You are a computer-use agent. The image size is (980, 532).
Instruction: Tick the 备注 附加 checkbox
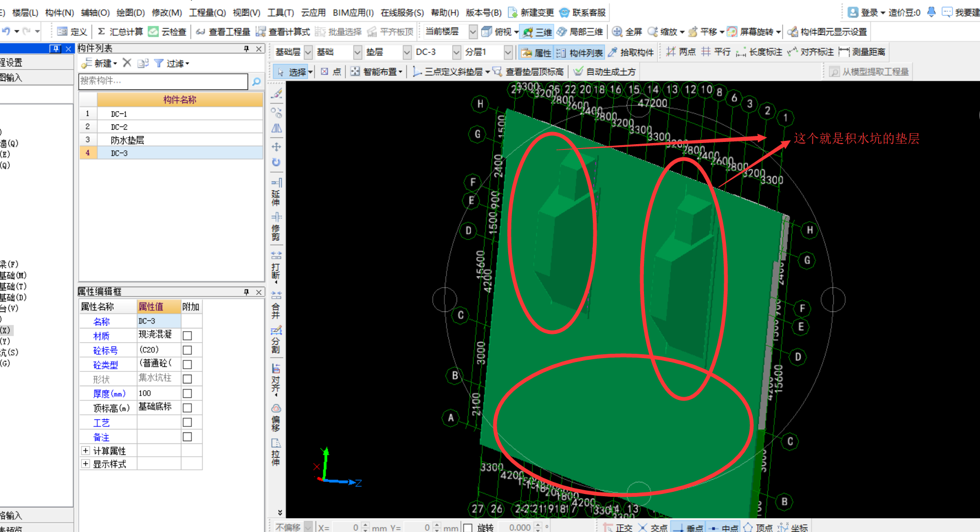tap(188, 437)
